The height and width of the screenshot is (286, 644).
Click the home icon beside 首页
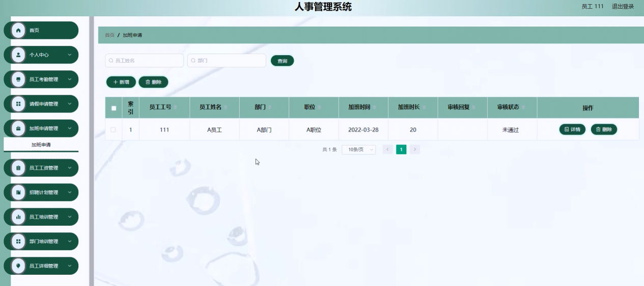18,30
